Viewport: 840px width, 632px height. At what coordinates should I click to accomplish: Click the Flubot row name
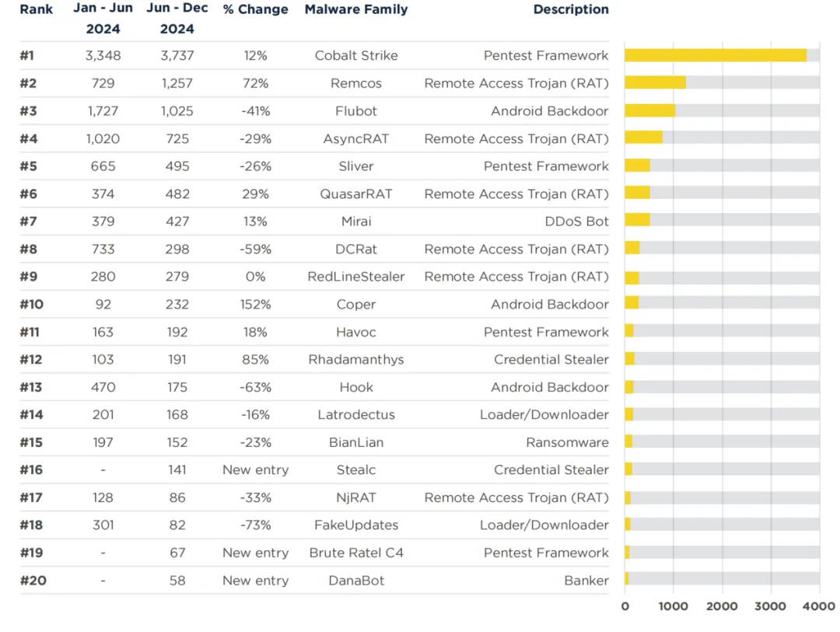[355, 111]
